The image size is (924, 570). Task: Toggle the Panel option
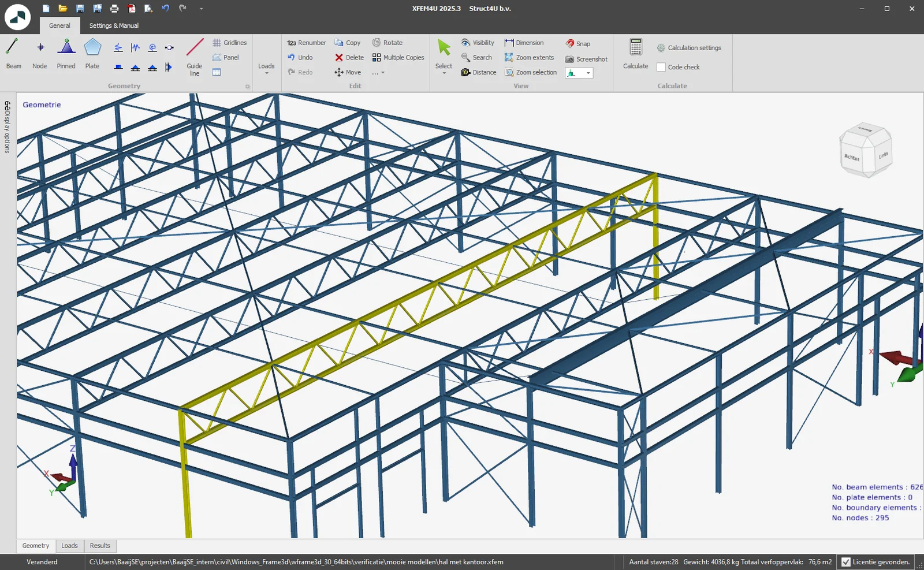(225, 58)
